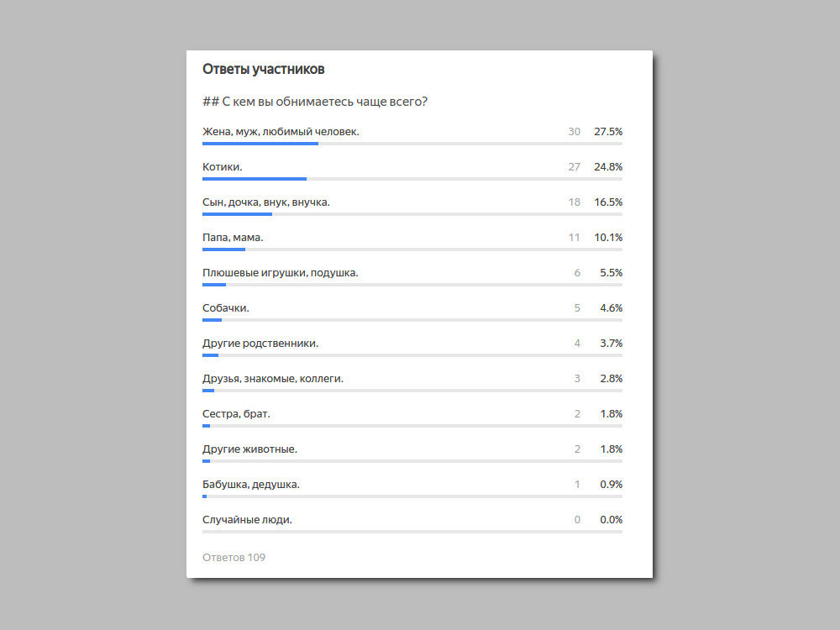Click the 'Котики.' answer label

tap(223, 167)
